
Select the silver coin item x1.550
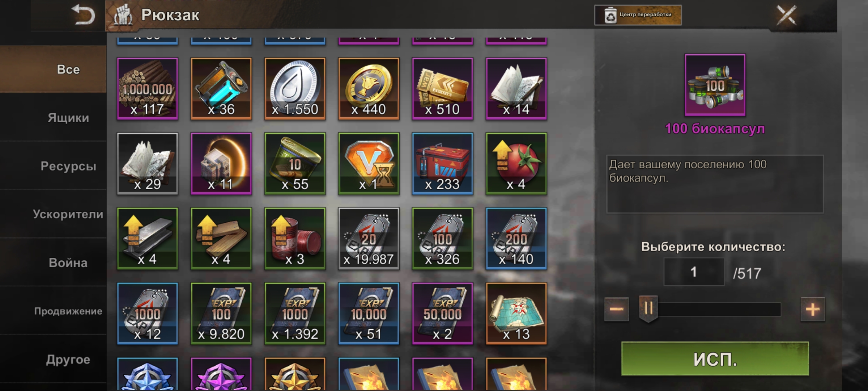pyautogui.click(x=295, y=89)
